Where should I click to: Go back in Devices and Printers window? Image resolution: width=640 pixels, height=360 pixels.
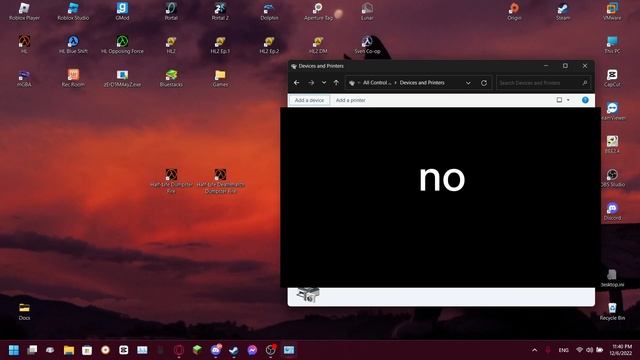297,83
